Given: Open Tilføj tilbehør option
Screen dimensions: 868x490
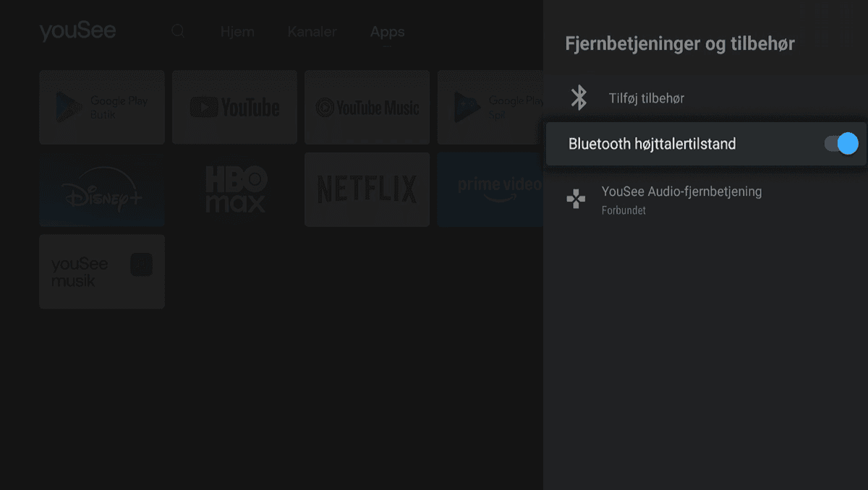Looking at the screenshot, I should click(705, 98).
